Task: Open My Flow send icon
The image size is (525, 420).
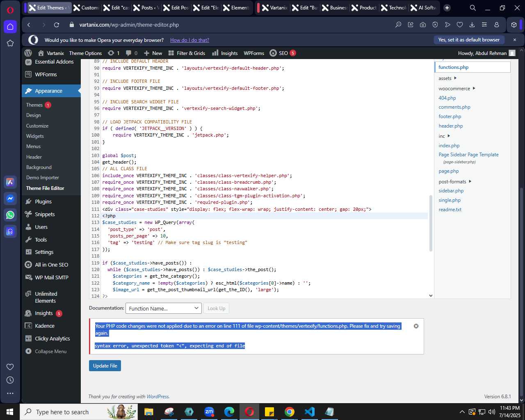Action: tap(447, 25)
